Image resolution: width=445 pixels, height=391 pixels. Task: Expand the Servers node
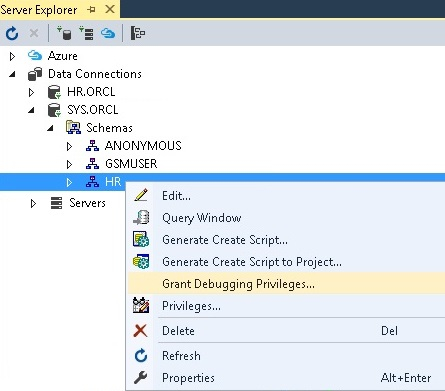tap(33, 203)
